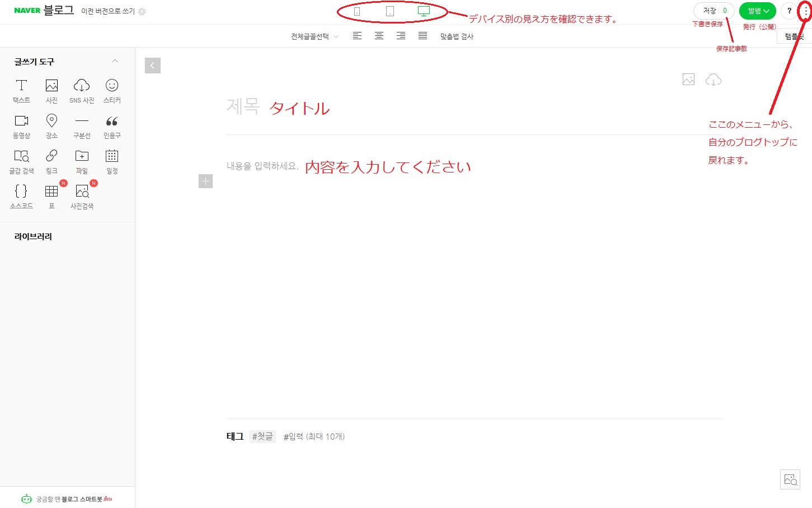Open the 전체글꼴선택 font dropdown

tap(315, 36)
